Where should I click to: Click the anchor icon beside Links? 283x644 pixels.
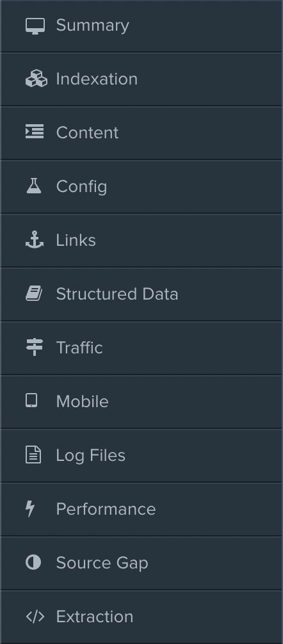[35, 240]
